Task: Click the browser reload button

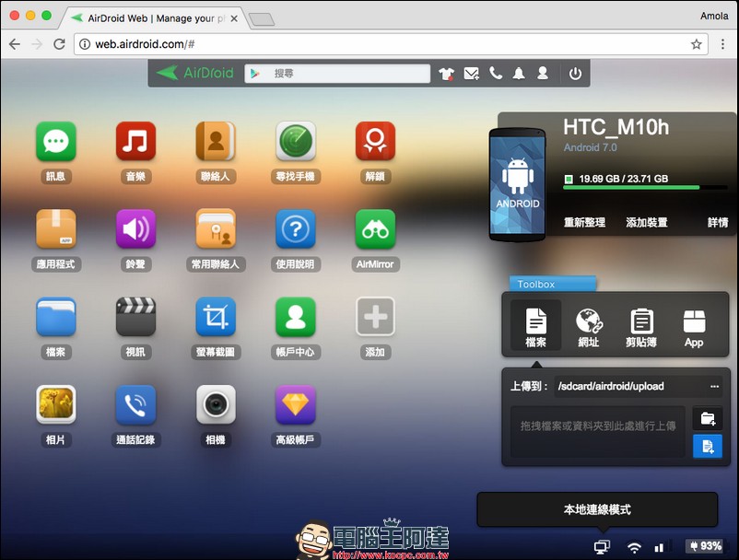Action: 59,44
